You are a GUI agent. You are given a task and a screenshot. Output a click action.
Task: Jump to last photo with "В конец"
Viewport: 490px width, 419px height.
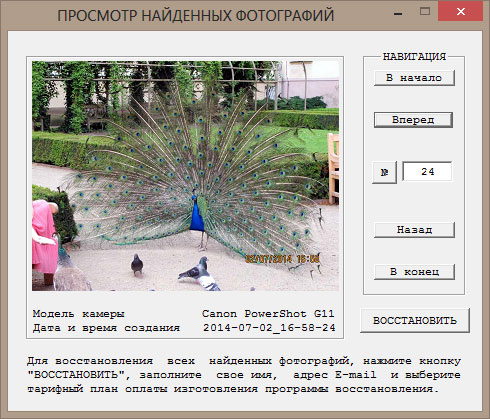[414, 272]
